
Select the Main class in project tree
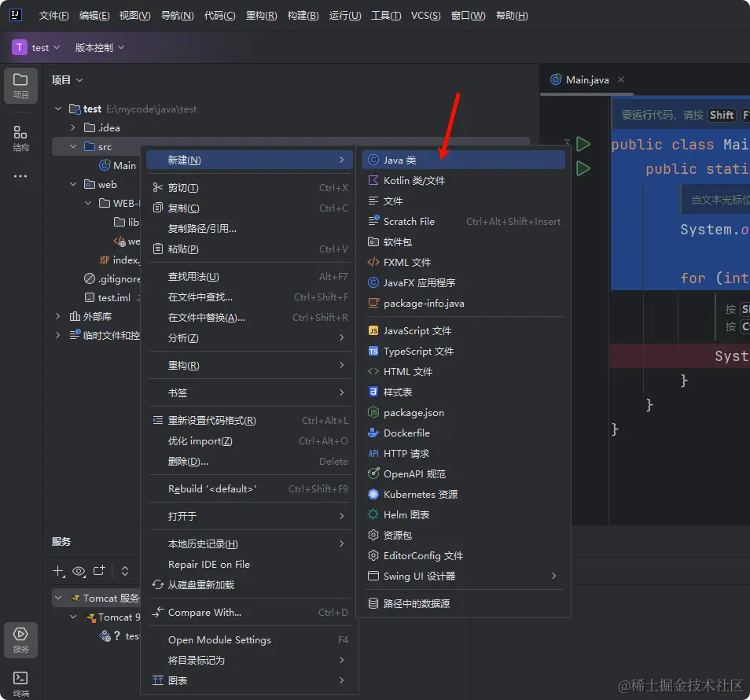click(x=118, y=165)
